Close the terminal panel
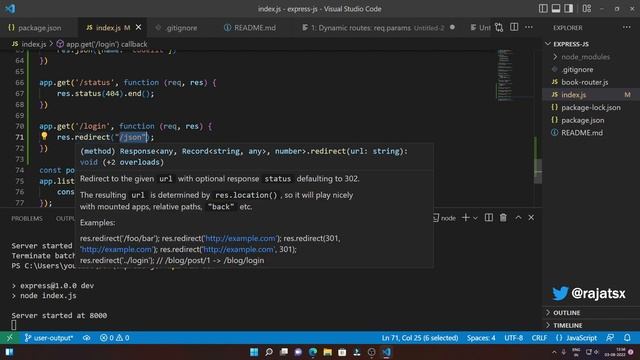 pos(531,218)
